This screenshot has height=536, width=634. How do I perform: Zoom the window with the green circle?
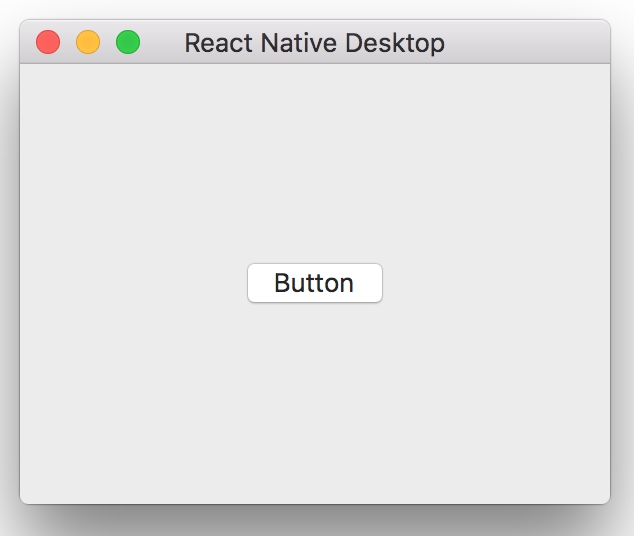128,42
